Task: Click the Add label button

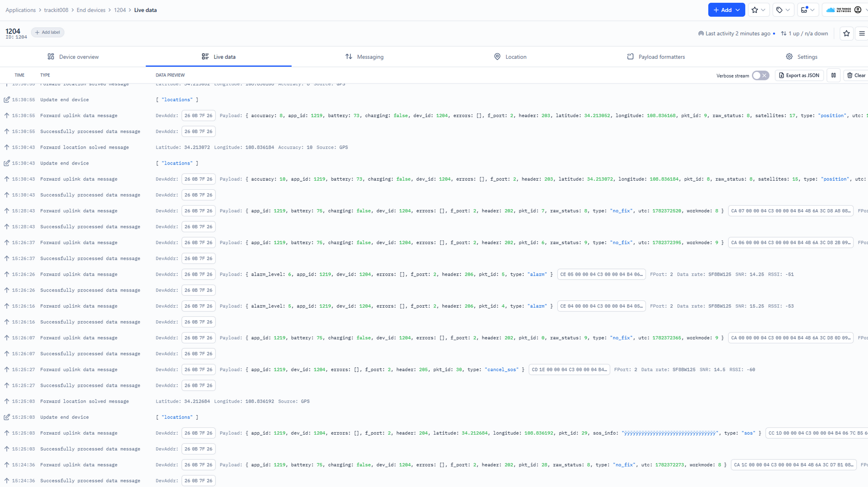Action: 47,33
